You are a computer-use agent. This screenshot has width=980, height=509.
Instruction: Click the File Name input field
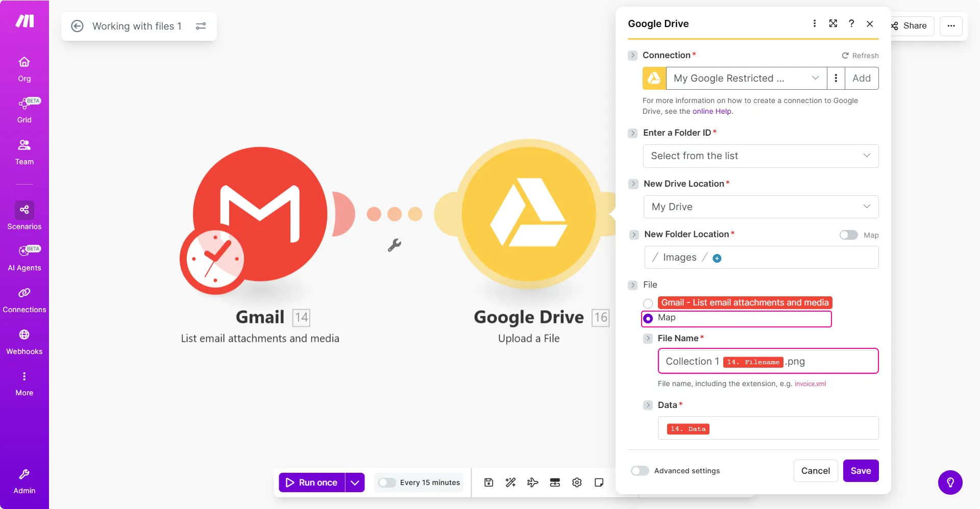tap(768, 361)
